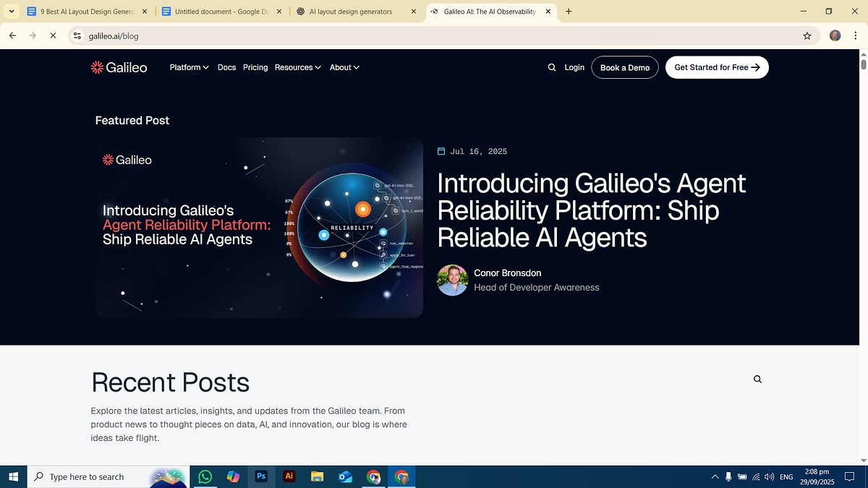Open Adobe Illustrator from the taskbar
This screenshot has width=868, height=488.
(289, 476)
